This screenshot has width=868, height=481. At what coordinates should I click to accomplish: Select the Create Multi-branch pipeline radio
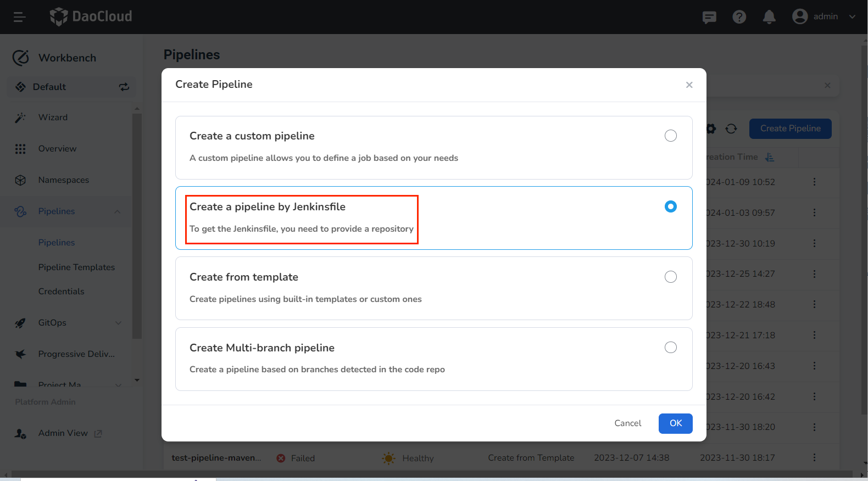pyautogui.click(x=670, y=348)
